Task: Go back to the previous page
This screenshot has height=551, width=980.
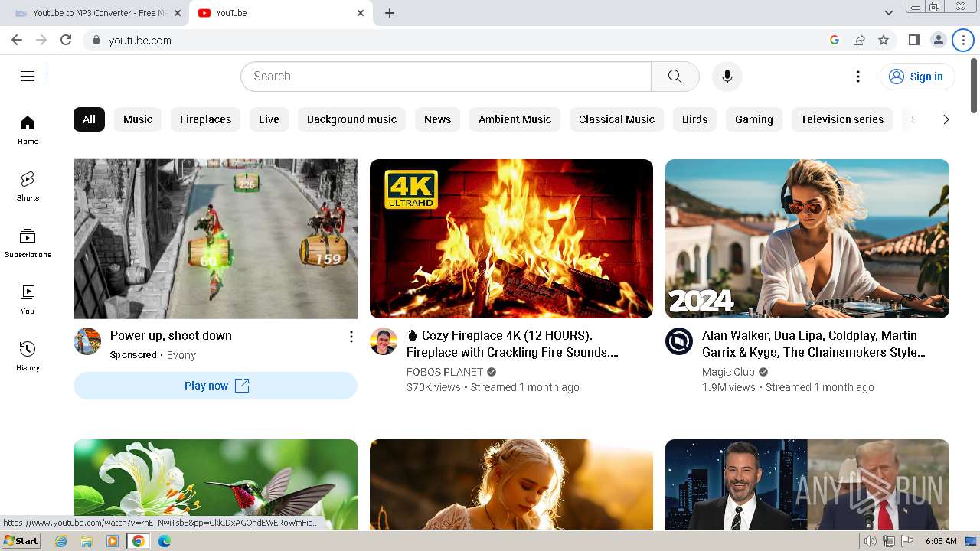Action: click(x=17, y=40)
